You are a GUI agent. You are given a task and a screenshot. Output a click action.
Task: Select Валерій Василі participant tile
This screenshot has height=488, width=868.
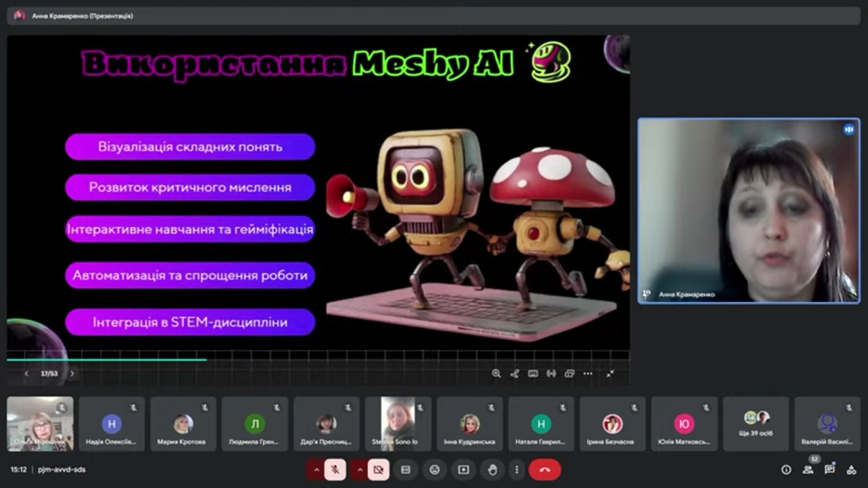point(827,424)
